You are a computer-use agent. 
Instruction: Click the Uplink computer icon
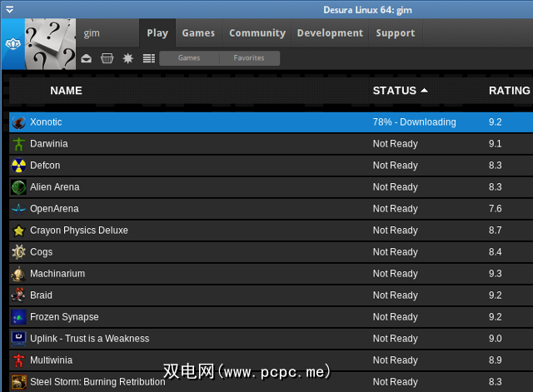(18, 339)
